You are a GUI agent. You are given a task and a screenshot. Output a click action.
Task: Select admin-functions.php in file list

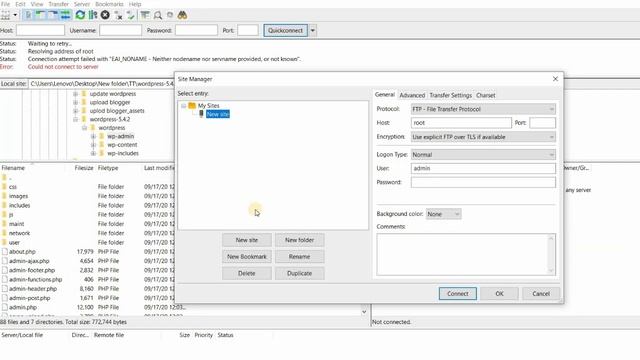pyautogui.click(x=36, y=280)
